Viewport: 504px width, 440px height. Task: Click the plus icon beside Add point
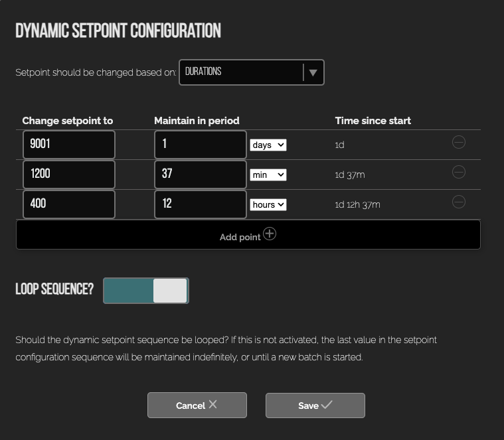click(x=270, y=234)
